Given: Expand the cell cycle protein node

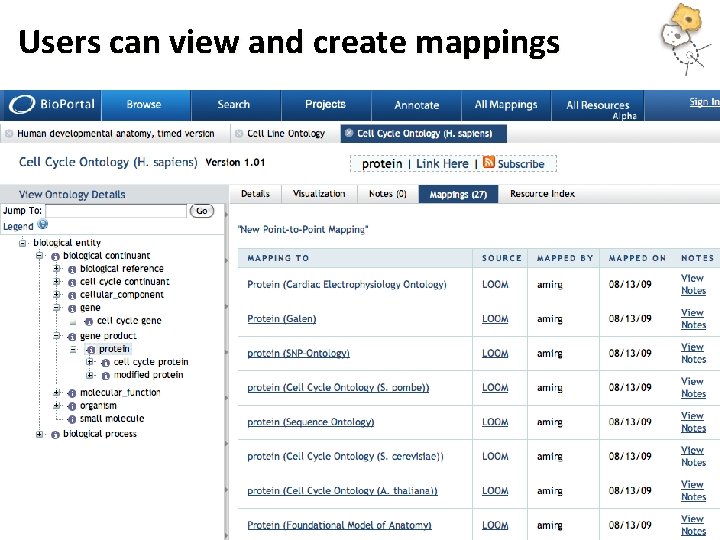Looking at the screenshot, I should pos(90,362).
